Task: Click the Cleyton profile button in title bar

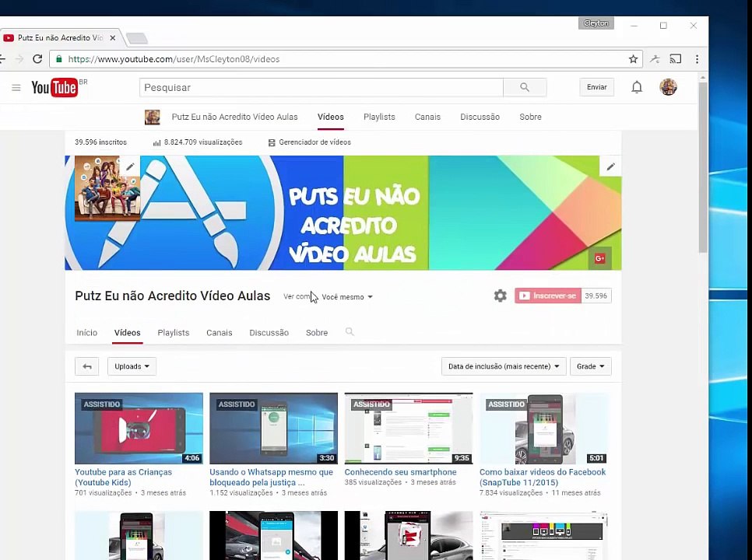Action: tap(596, 23)
